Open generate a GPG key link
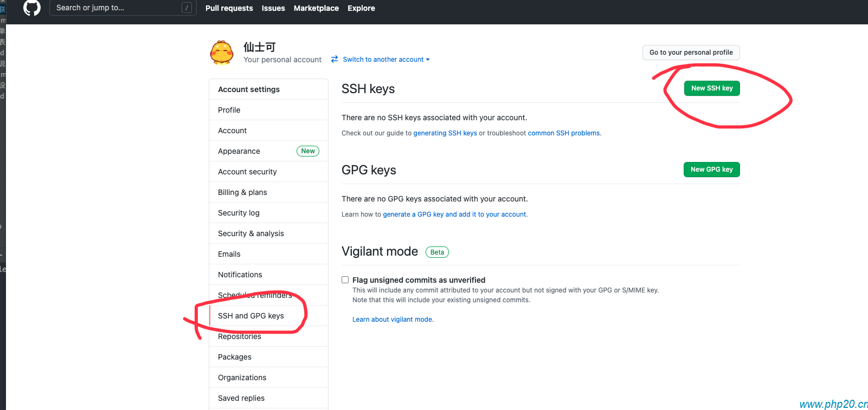This screenshot has width=868, height=410. [x=454, y=214]
